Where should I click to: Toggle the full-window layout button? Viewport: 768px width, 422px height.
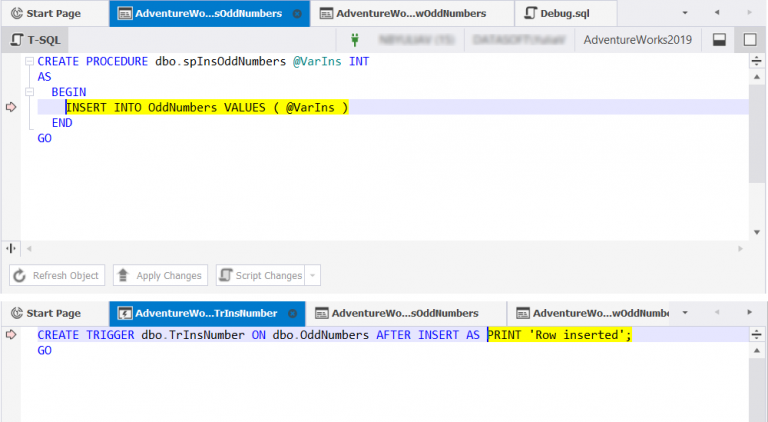click(749, 40)
